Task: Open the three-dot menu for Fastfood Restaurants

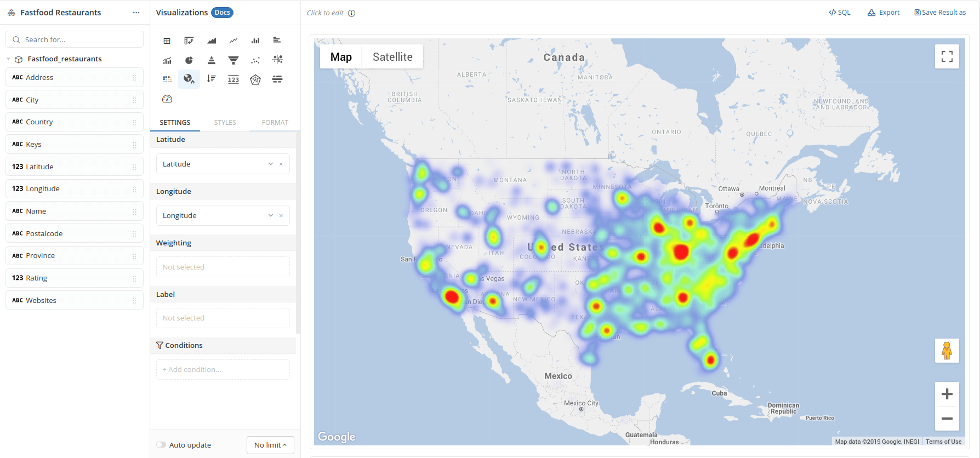Action: point(136,13)
